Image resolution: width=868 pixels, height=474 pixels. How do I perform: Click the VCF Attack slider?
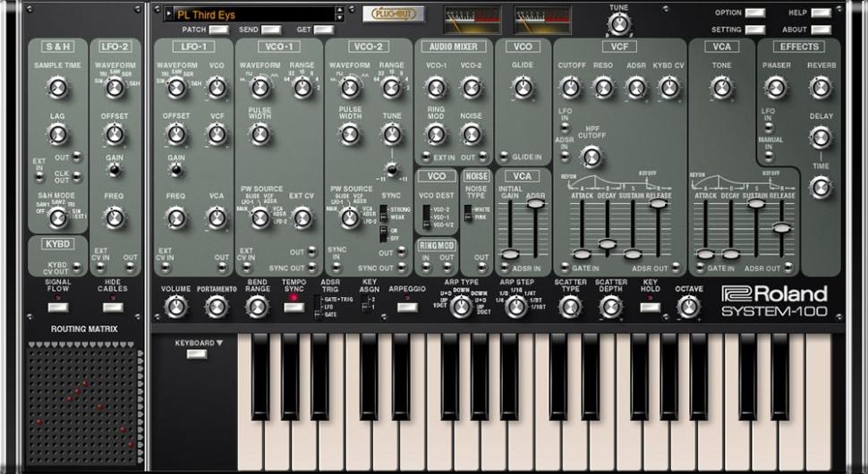(x=581, y=253)
